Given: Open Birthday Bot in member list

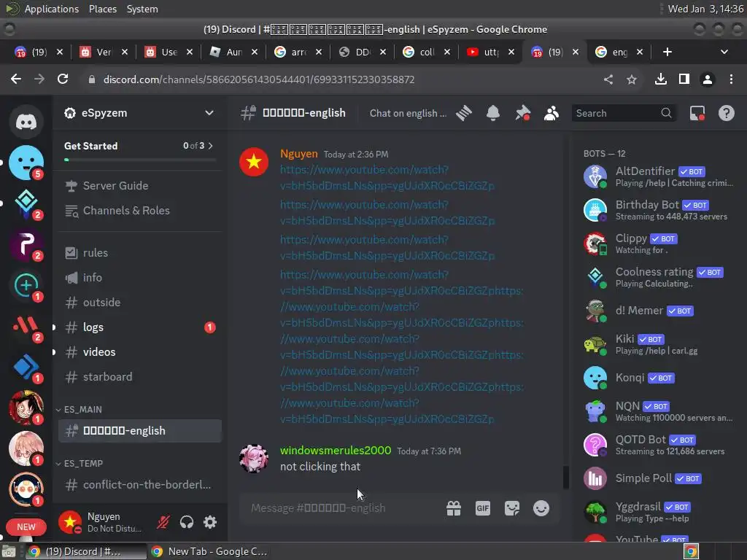Looking at the screenshot, I should pos(659,210).
